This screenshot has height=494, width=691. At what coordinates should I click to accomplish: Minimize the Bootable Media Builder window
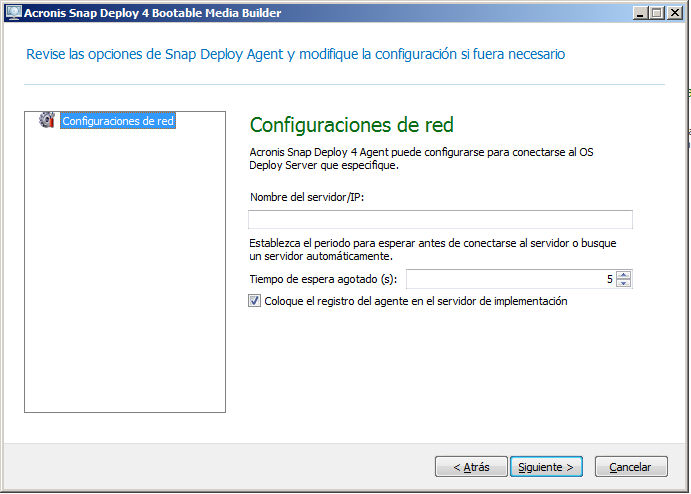(640, 13)
